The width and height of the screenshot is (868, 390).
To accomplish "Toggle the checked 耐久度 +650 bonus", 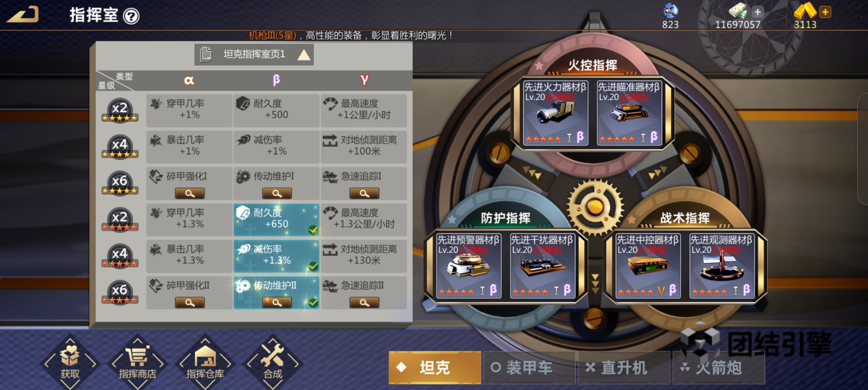I will pos(276,220).
